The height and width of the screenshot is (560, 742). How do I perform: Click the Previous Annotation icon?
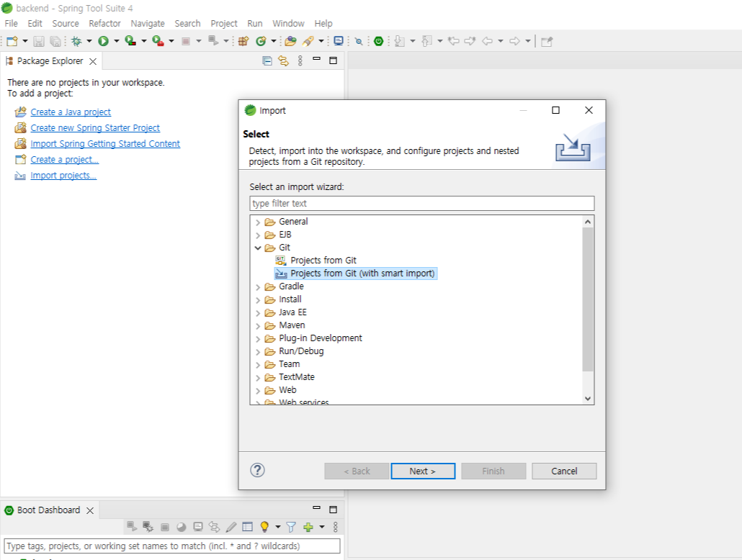pos(427,41)
